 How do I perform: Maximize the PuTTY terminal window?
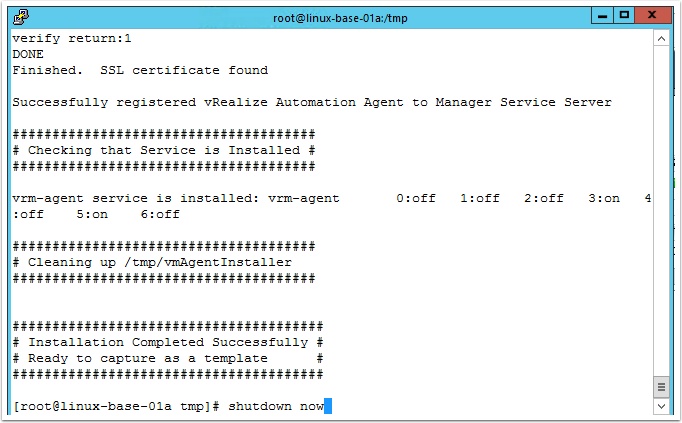tap(625, 16)
